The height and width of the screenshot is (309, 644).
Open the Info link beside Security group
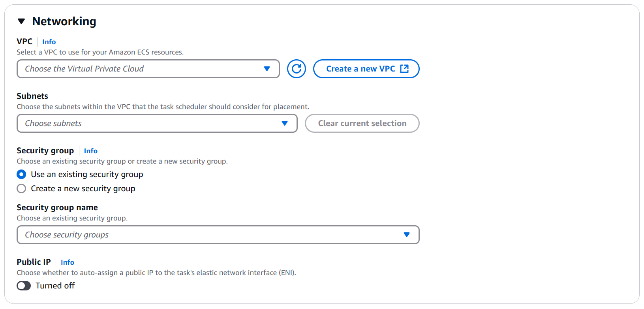coord(90,151)
